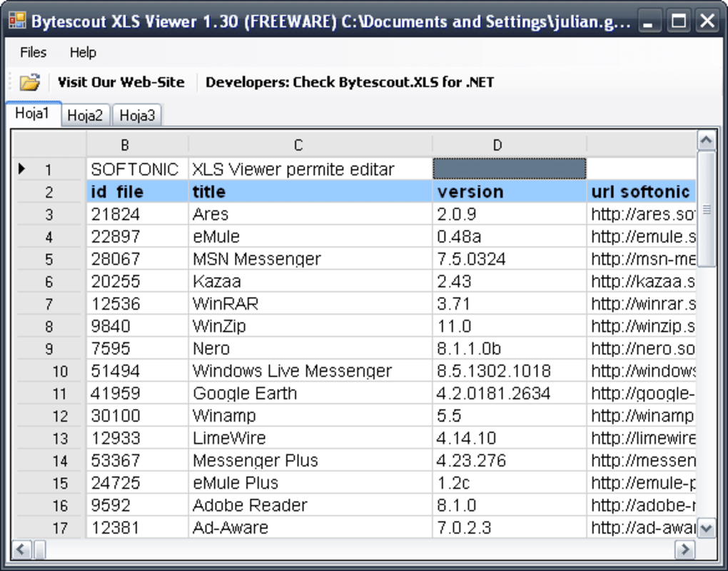This screenshot has height=571, width=728.
Task: Click Developers: Check Bytescout.XLS for .NET
Action: coord(349,81)
